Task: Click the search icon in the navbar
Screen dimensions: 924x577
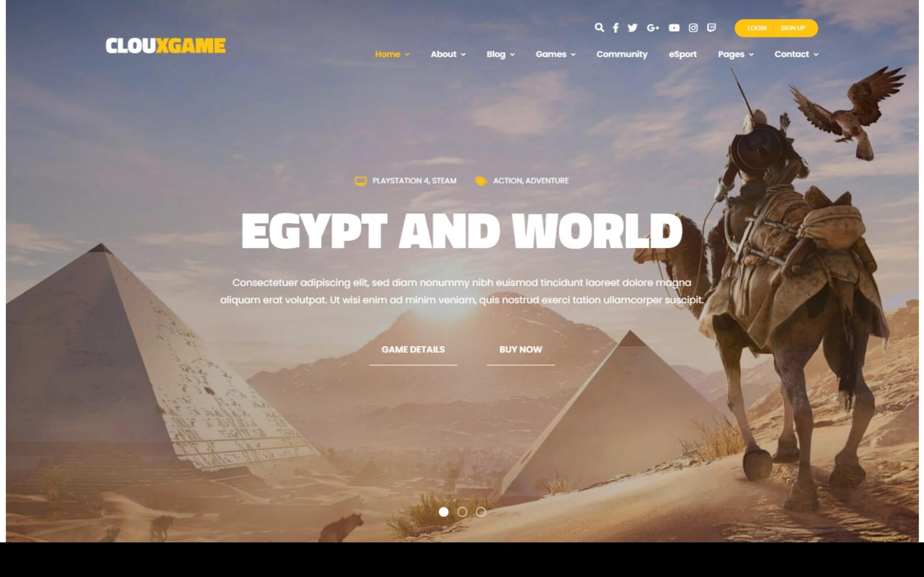Action: tap(600, 27)
